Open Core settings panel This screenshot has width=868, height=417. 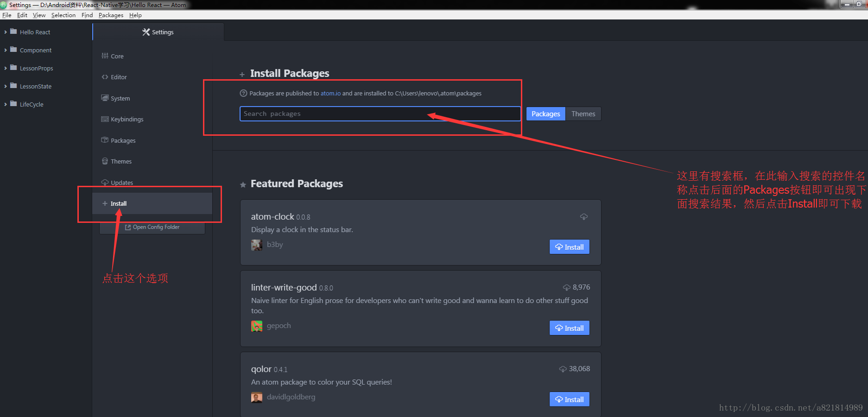pos(117,56)
